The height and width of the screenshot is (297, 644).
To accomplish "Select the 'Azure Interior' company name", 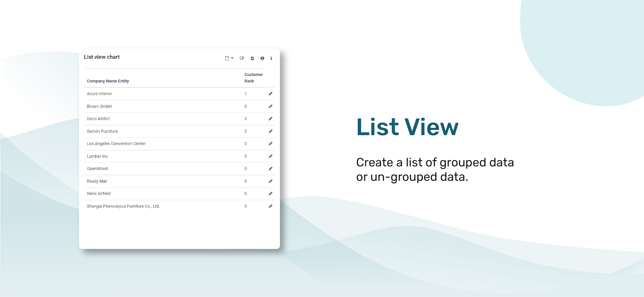I will 99,94.
